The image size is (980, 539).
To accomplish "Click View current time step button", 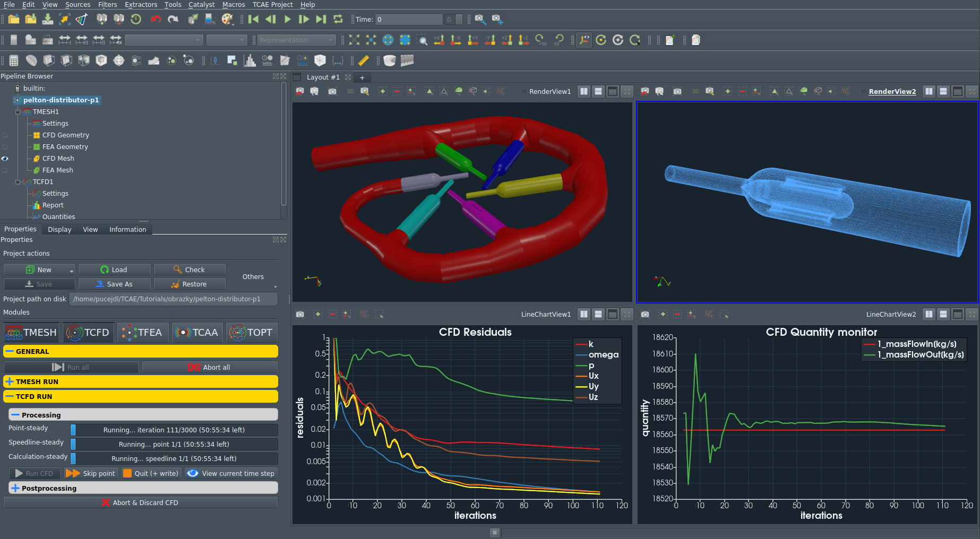I will [231, 473].
